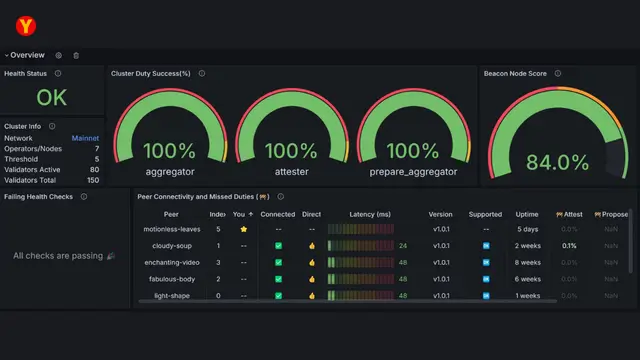Select the enchanting-video peer name
This screenshot has height=360, width=640.
(172, 262)
